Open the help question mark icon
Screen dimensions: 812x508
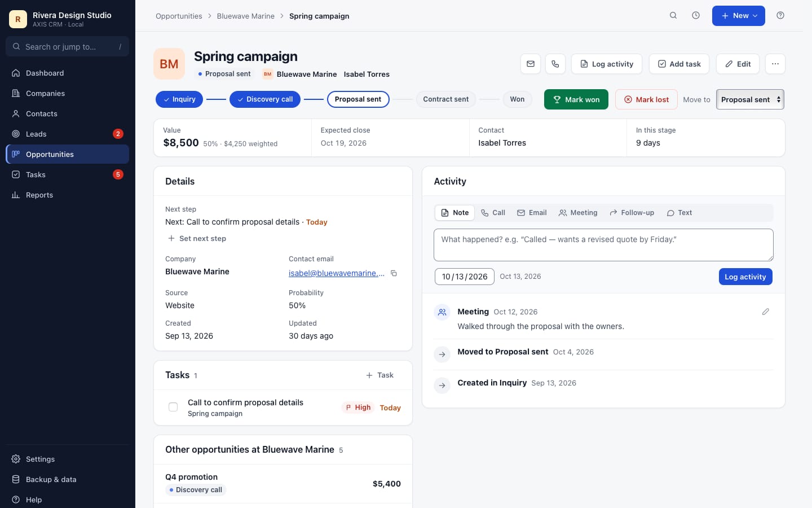780,16
